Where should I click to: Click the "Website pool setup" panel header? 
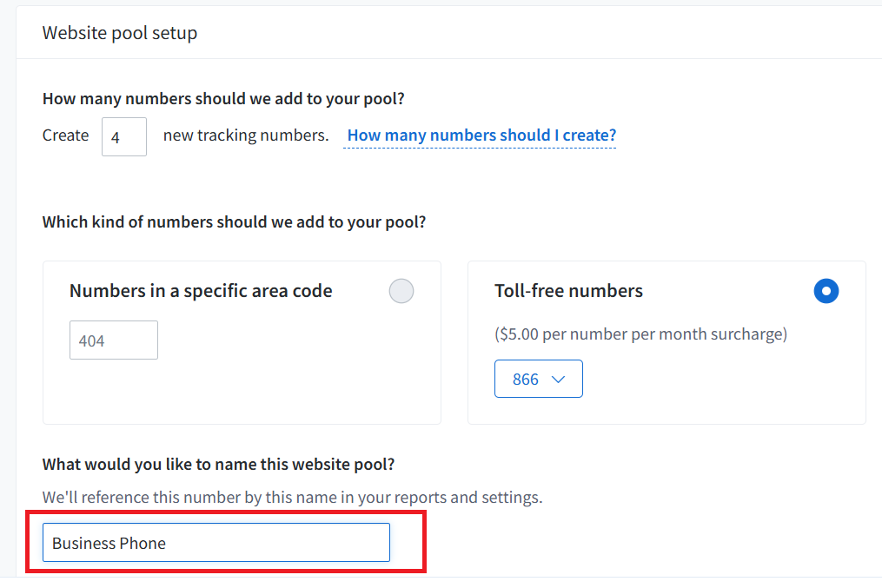pyautogui.click(x=120, y=33)
